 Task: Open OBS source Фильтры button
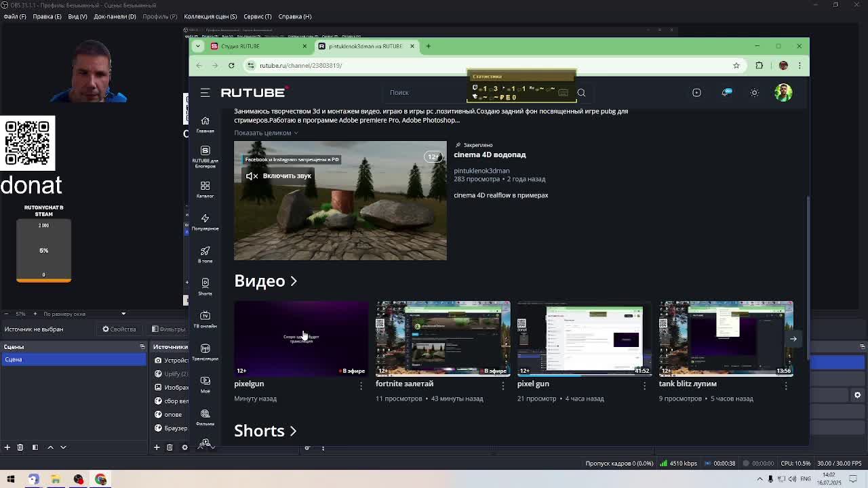click(x=169, y=329)
